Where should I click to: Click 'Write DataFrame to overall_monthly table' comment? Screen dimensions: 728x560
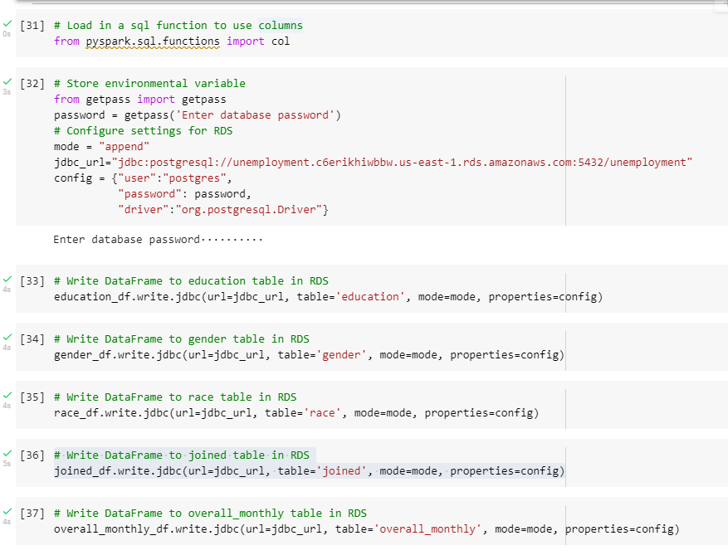[210, 514]
